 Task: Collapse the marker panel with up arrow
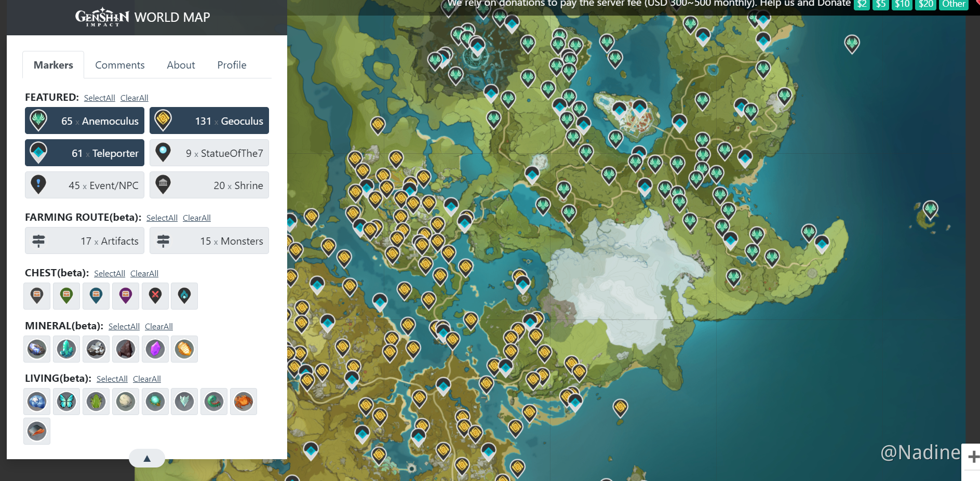[147, 458]
